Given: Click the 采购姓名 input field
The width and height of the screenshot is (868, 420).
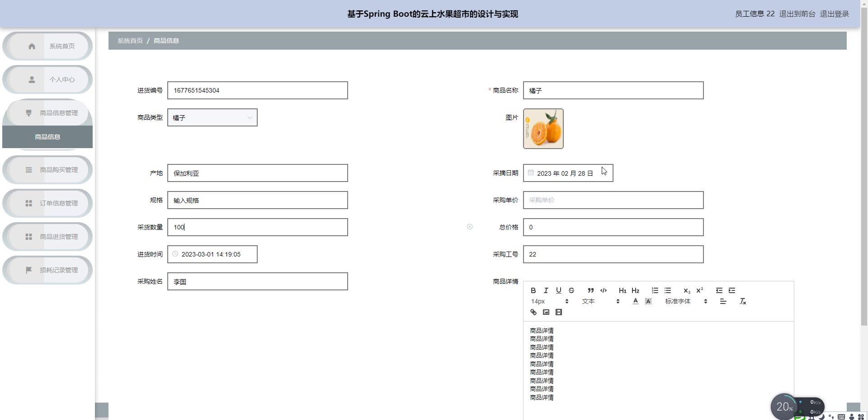Looking at the screenshot, I should coord(258,281).
